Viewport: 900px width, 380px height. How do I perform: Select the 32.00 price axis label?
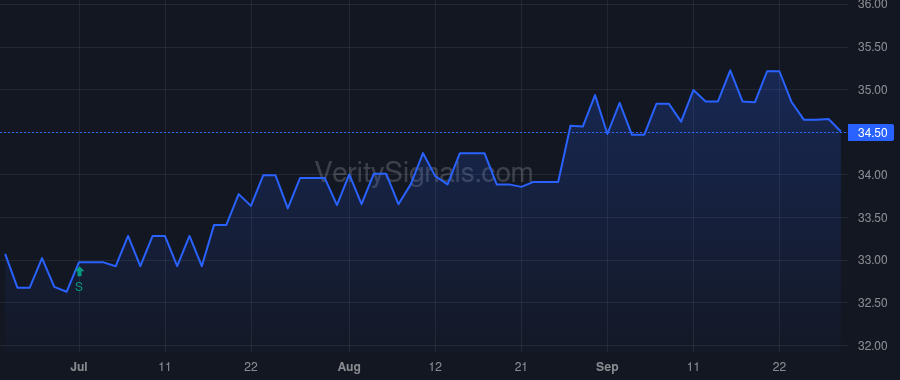pyautogui.click(x=872, y=346)
